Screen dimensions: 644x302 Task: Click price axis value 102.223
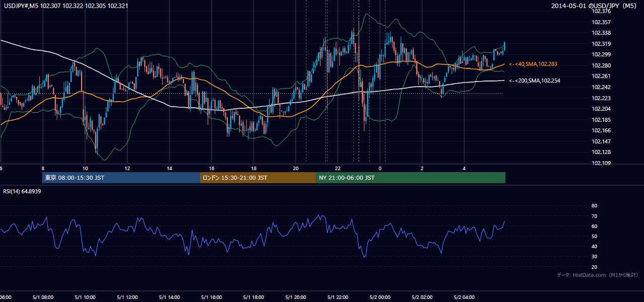coord(601,98)
